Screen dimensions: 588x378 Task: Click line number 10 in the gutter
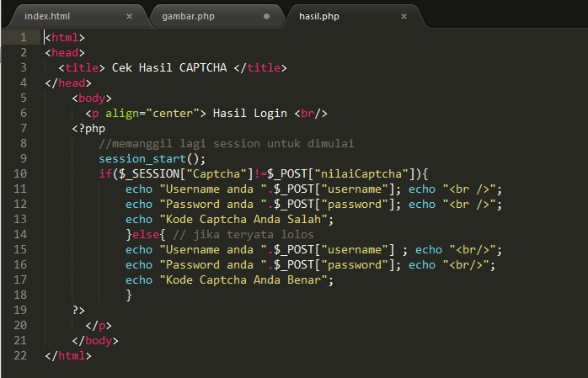click(20, 173)
